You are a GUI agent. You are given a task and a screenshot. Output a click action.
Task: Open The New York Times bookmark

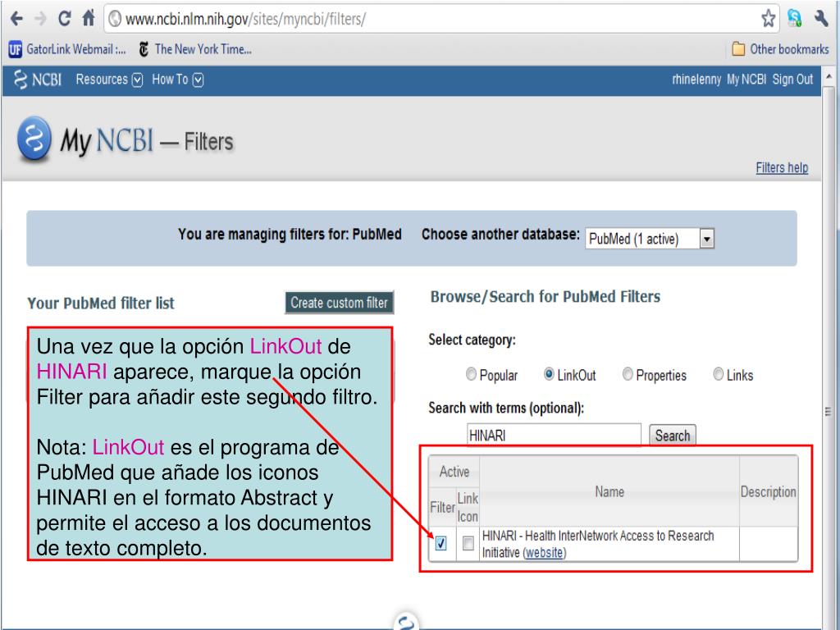pos(195,49)
